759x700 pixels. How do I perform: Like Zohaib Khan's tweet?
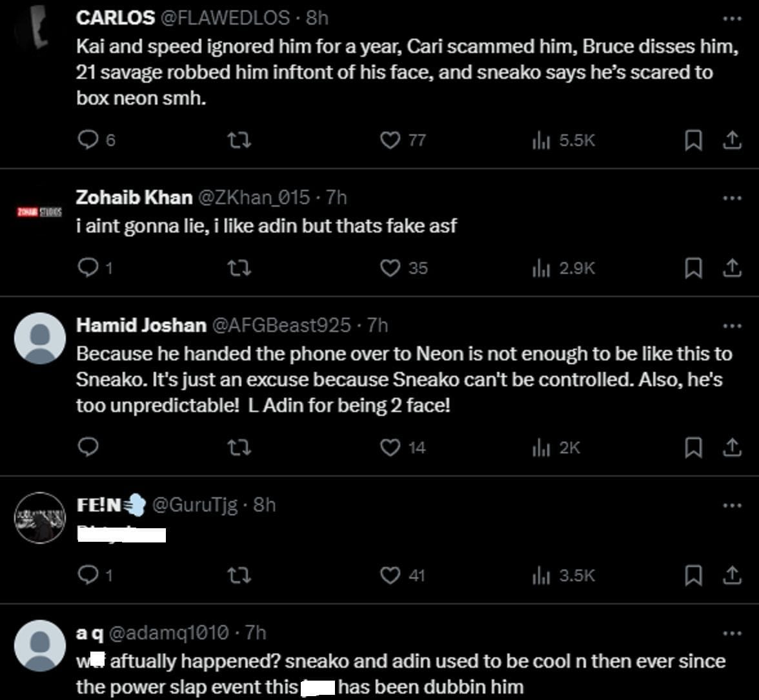[390, 267]
